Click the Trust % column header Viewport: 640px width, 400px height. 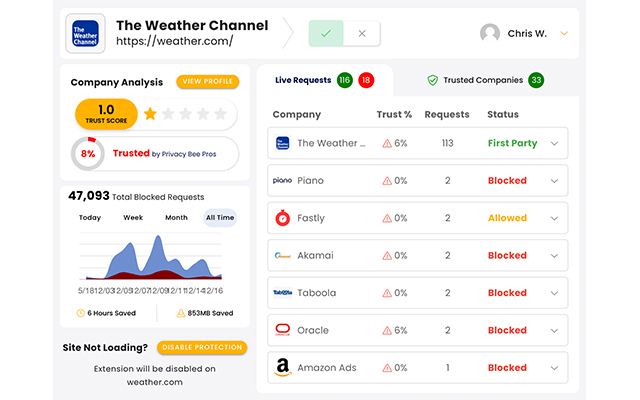[394, 114]
